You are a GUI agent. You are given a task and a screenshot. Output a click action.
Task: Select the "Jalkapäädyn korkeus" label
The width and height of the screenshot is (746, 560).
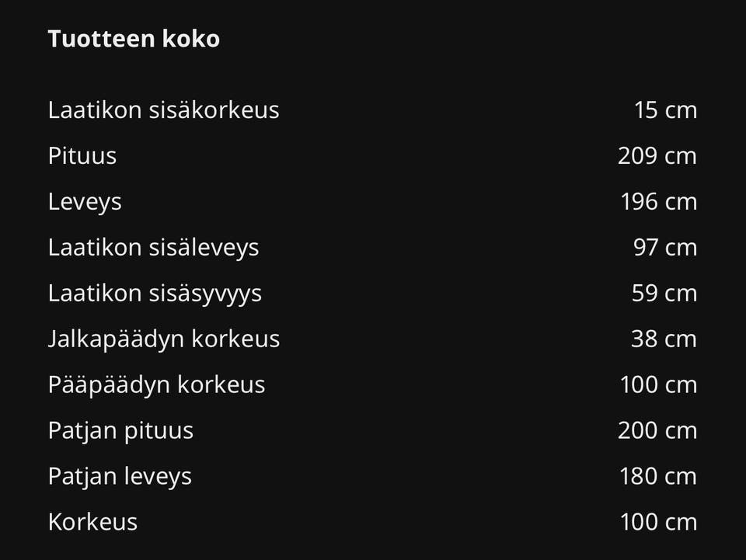[x=164, y=339]
